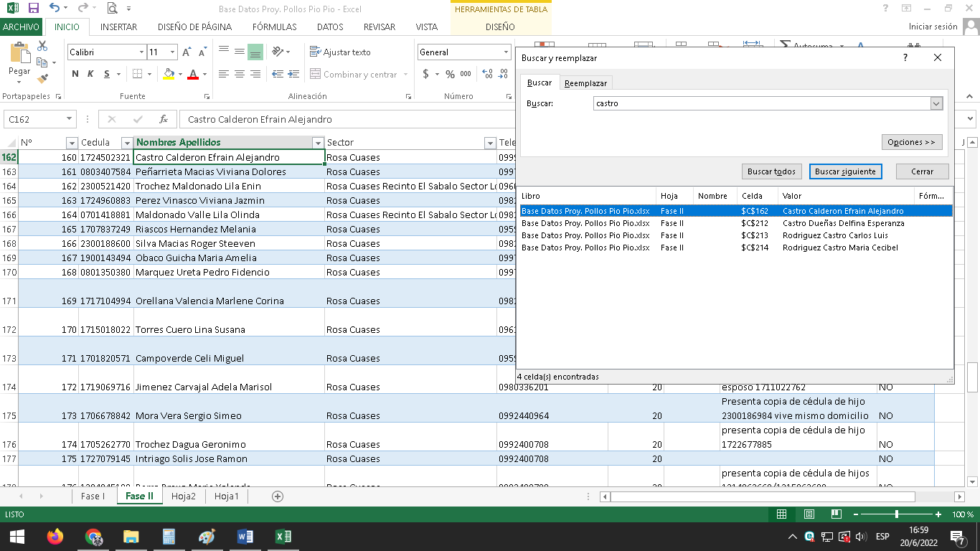
Task: Click the Format Painter brush icon
Action: click(x=42, y=78)
